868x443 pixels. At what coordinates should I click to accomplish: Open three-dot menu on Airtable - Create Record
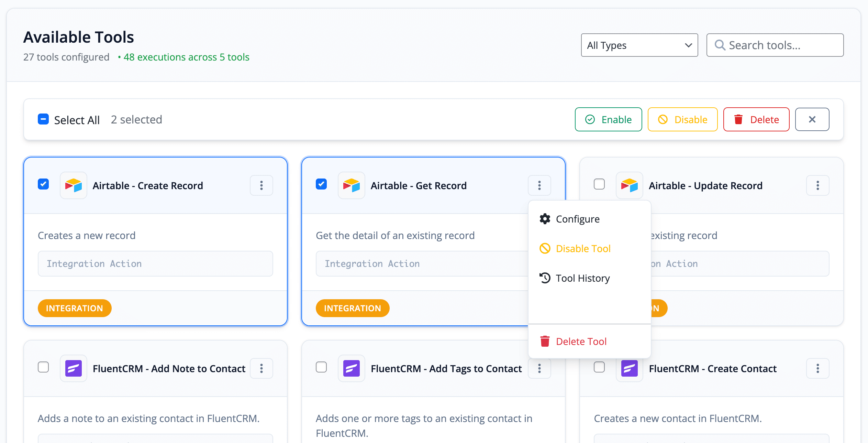coord(261,185)
